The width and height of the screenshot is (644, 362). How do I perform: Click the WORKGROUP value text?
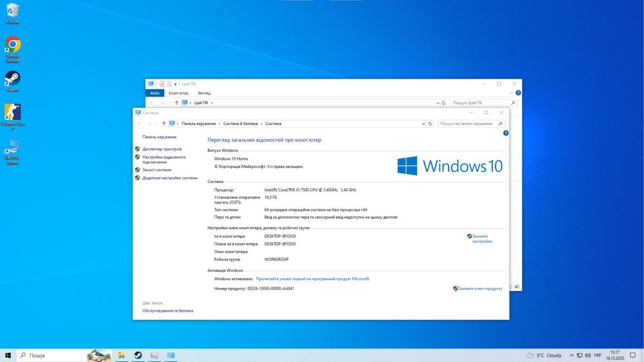(x=276, y=260)
